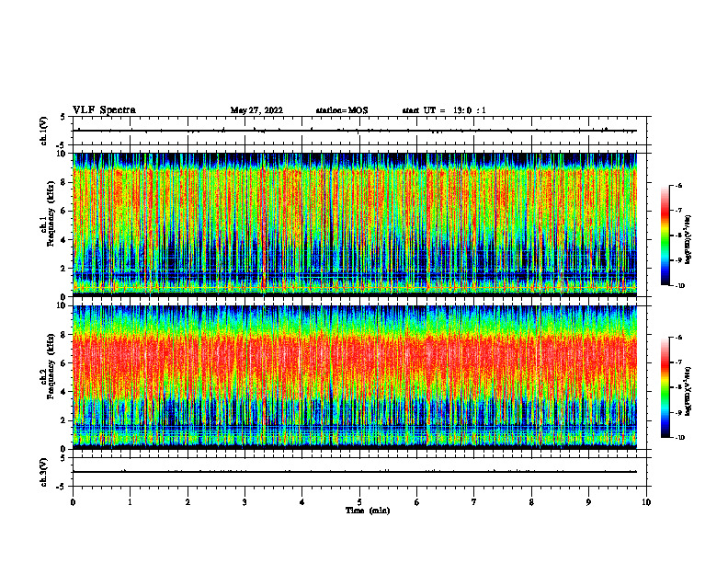Click the ch.2 frequency tick "2"
Viewport: 728px width, 563px height.
point(64,420)
